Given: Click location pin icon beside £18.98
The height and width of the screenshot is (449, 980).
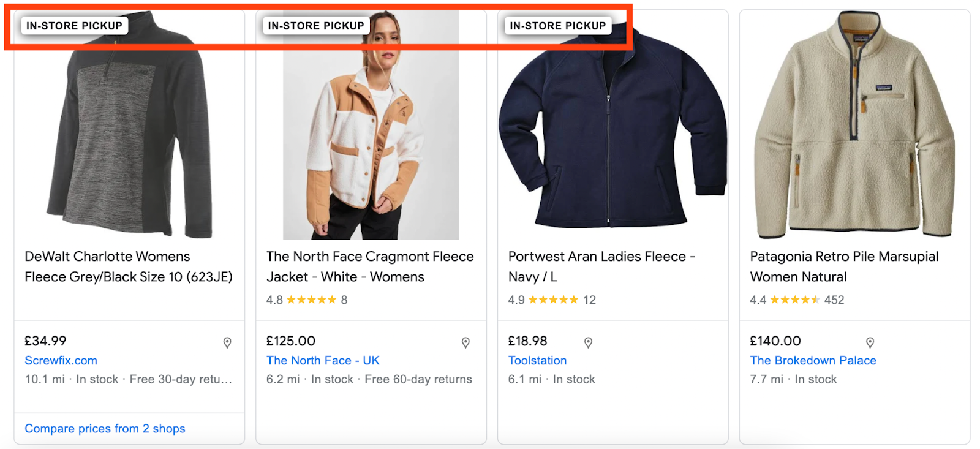Looking at the screenshot, I should [588, 342].
